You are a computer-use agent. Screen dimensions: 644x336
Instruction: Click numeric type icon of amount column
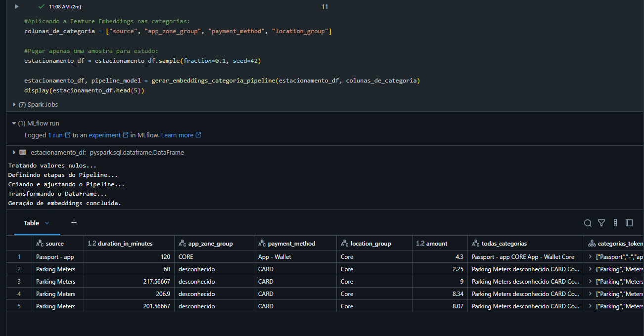tap(420, 244)
